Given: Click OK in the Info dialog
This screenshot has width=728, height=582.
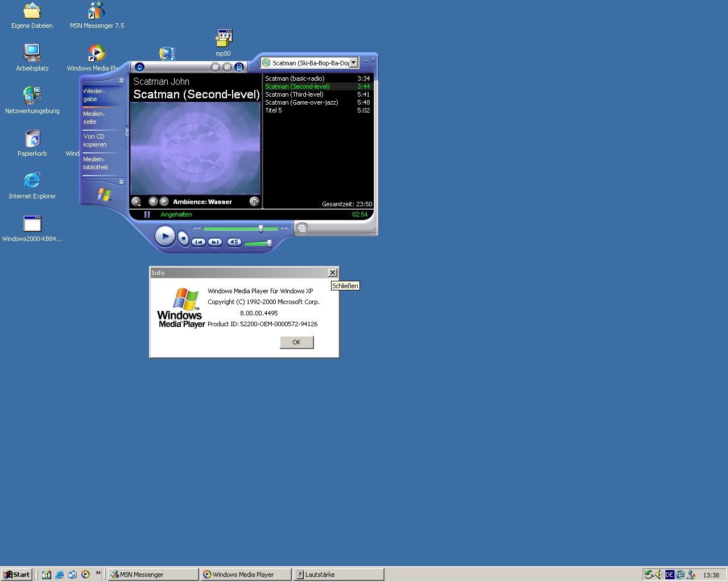Looking at the screenshot, I should (x=296, y=342).
